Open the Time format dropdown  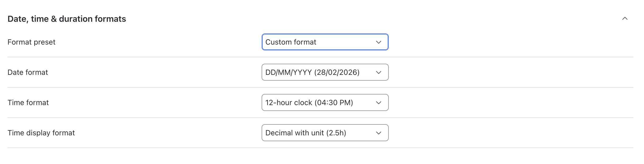pos(325,102)
